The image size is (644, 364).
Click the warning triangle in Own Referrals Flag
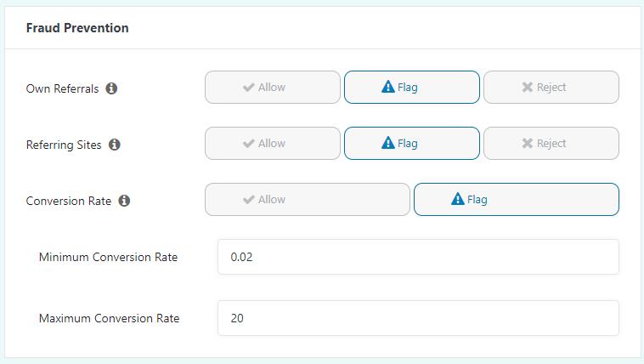point(387,87)
